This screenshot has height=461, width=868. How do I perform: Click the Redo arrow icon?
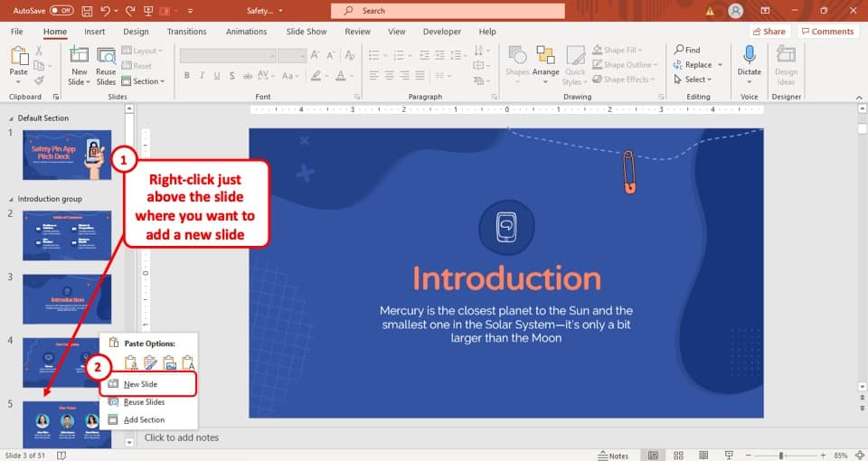(130, 11)
